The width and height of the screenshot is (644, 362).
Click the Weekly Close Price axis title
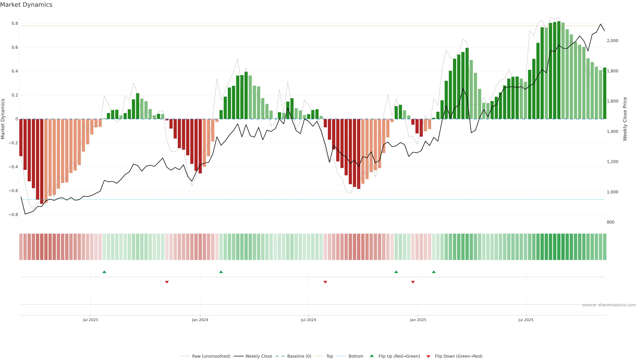pos(625,119)
